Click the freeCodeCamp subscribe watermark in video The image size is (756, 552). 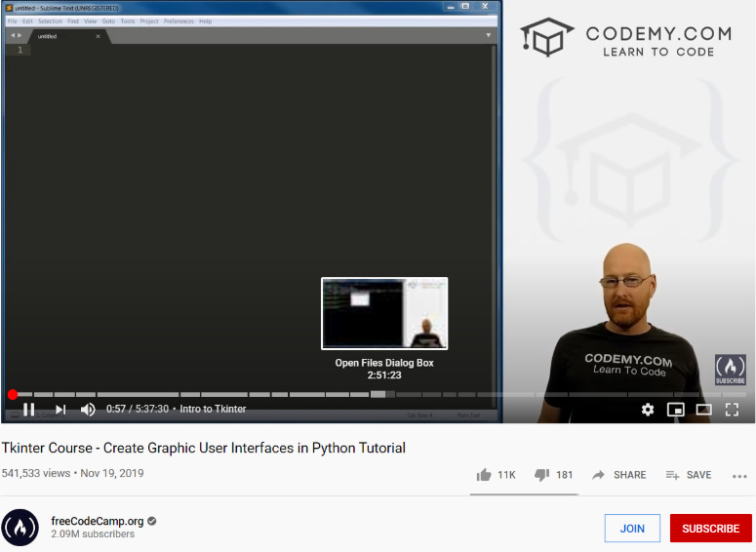coord(730,370)
